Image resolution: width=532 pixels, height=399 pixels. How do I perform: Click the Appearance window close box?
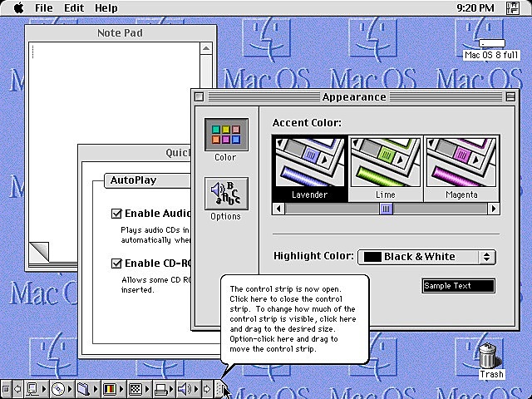click(x=199, y=97)
